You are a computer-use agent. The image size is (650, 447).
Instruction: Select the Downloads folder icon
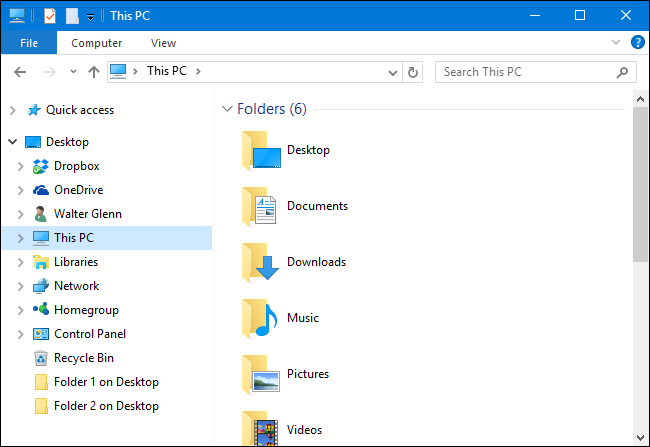click(260, 262)
